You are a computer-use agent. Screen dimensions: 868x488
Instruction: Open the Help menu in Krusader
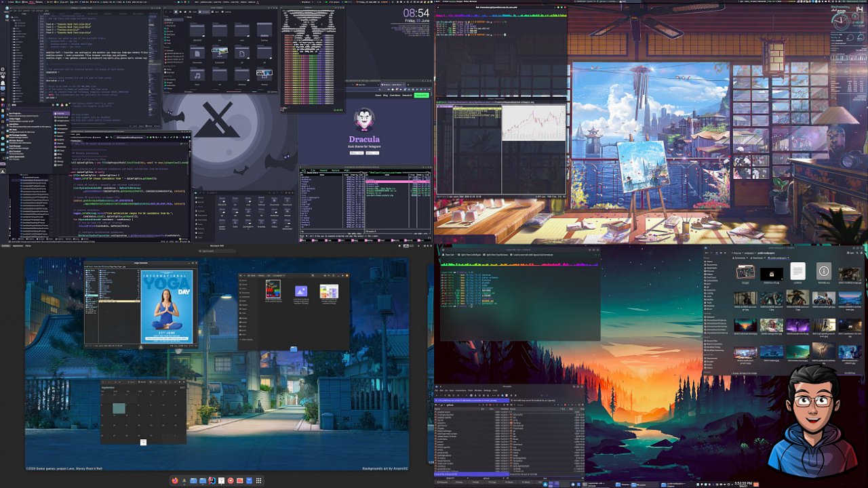tap(494, 390)
